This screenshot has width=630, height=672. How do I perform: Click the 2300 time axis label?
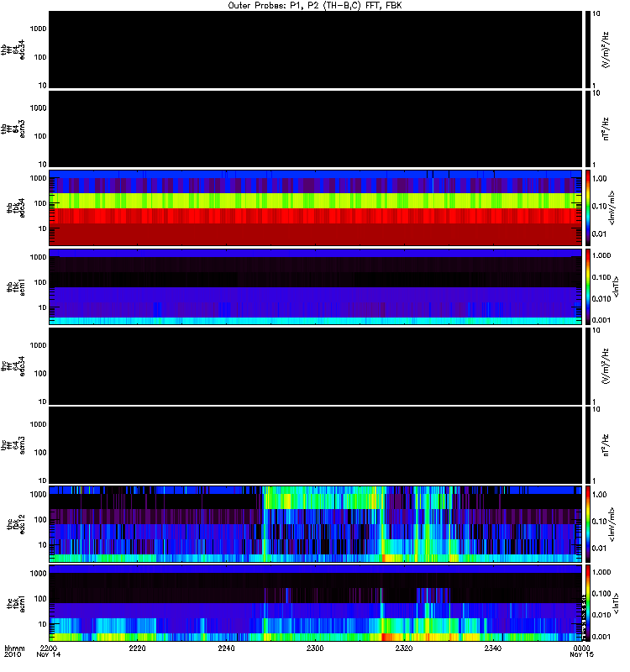click(315, 648)
